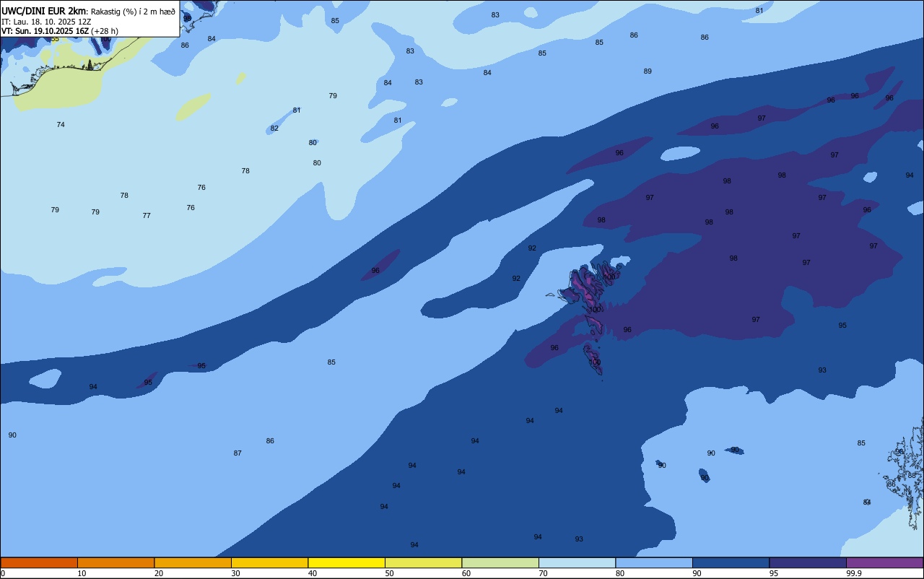This screenshot has height=579, width=924.
Task: Select the '82' humidity value on map
Action: tap(274, 129)
